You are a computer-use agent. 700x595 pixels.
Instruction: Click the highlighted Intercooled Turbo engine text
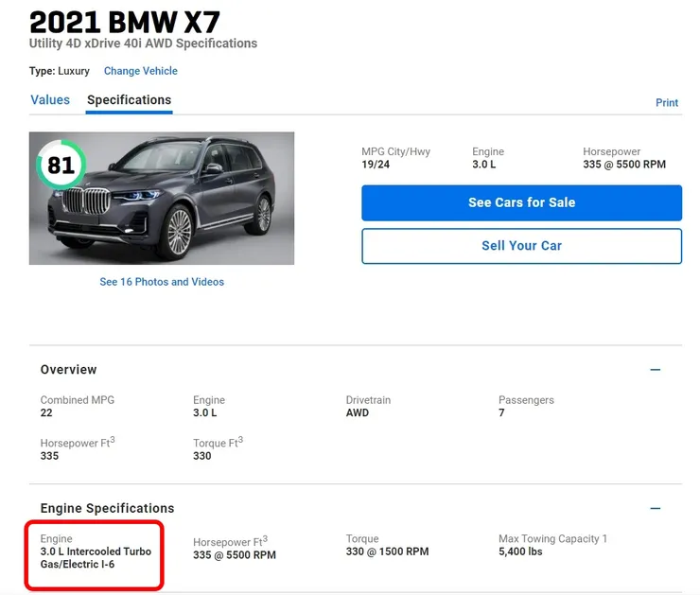click(96, 558)
